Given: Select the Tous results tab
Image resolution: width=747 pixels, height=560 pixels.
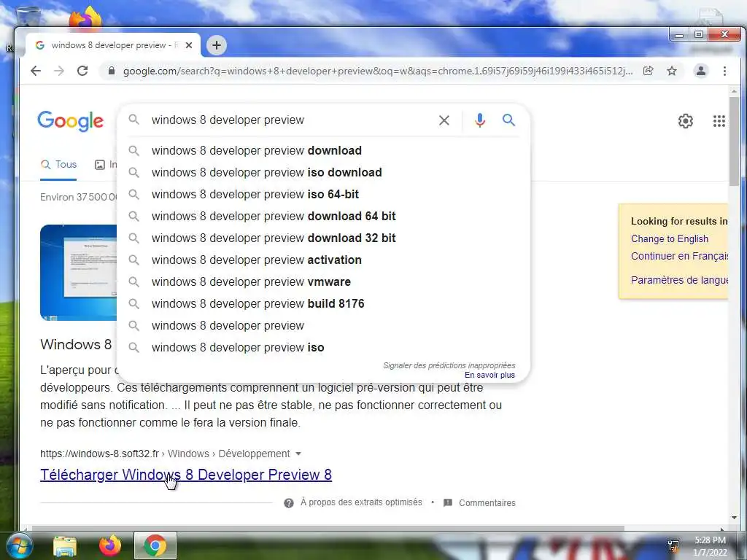Looking at the screenshot, I should (58, 165).
